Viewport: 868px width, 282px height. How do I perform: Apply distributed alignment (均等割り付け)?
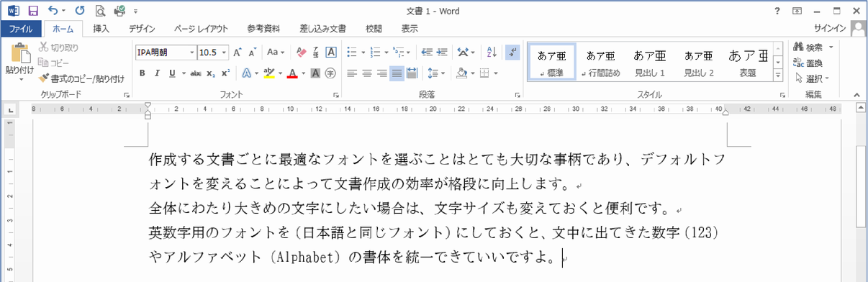412,73
